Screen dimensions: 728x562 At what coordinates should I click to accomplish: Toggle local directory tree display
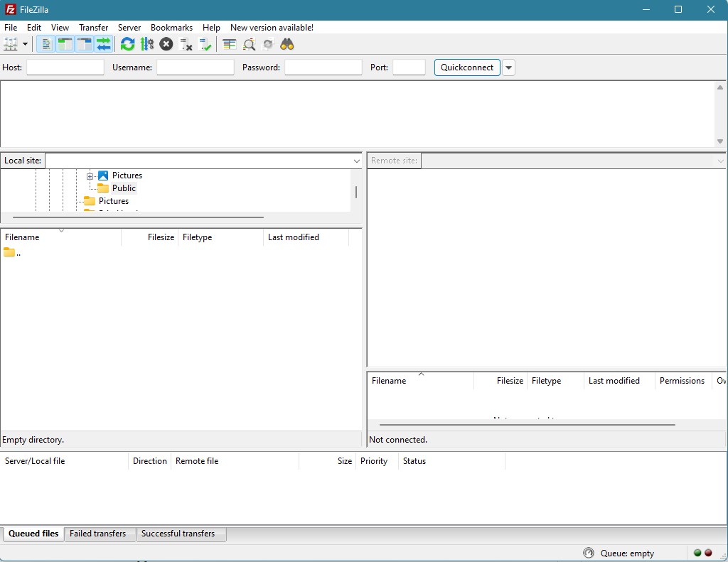tap(65, 44)
